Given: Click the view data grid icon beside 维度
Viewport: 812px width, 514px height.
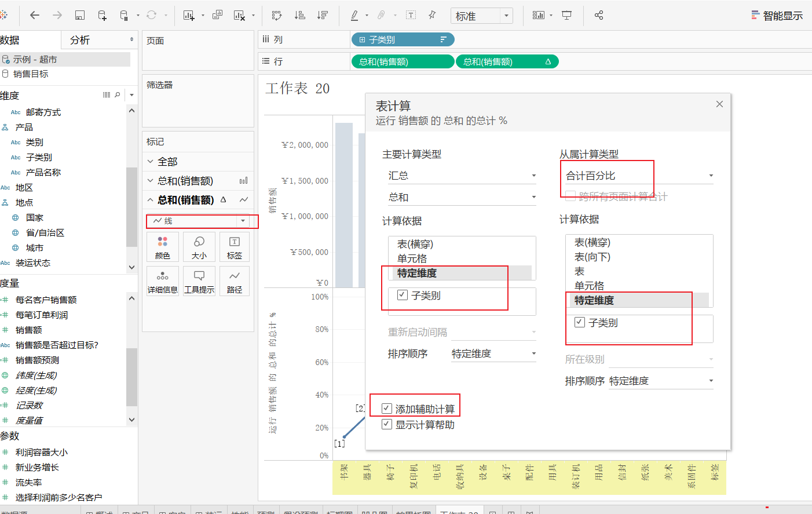Looking at the screenshot, I should 107,94.
